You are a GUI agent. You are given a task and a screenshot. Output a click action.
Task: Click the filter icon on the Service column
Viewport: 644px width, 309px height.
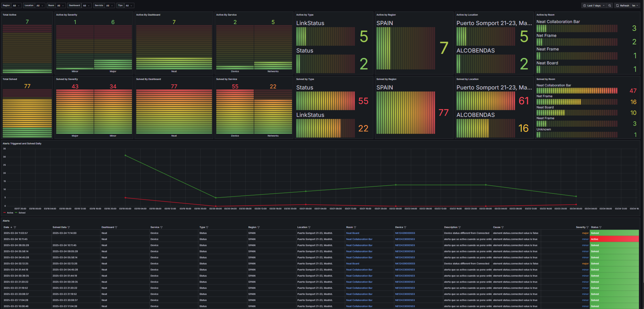[162, 227]
